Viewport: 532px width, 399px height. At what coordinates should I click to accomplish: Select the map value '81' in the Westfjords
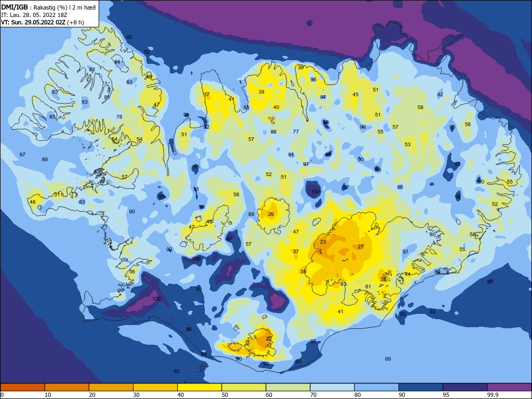107,97
